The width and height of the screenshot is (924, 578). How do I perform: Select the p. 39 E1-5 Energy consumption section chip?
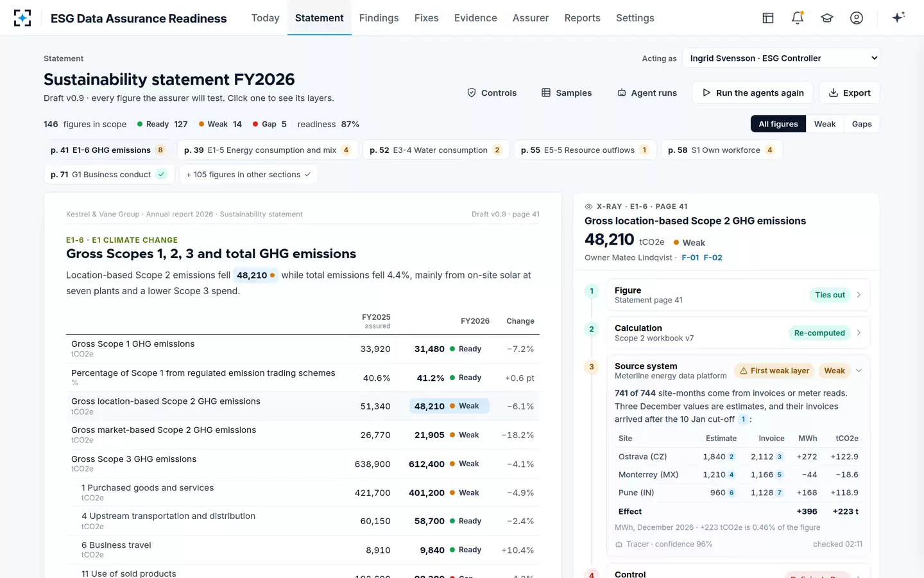coord(267,150)
